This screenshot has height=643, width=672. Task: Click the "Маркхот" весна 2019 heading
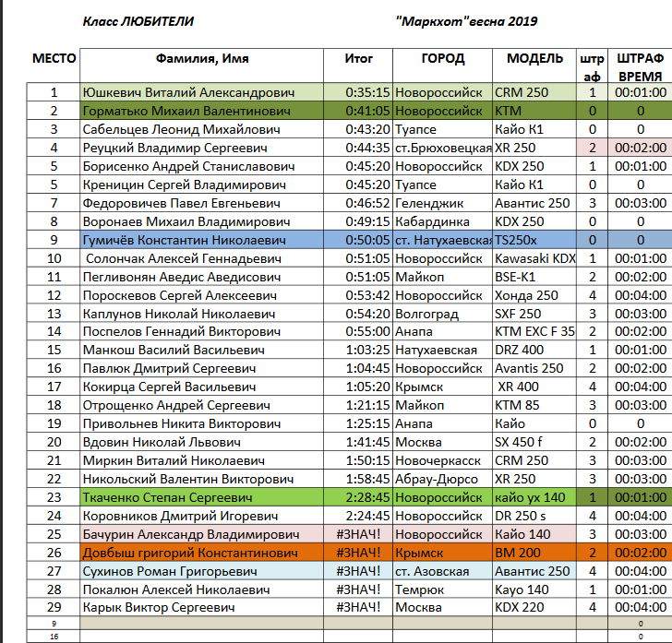(467, 21)
